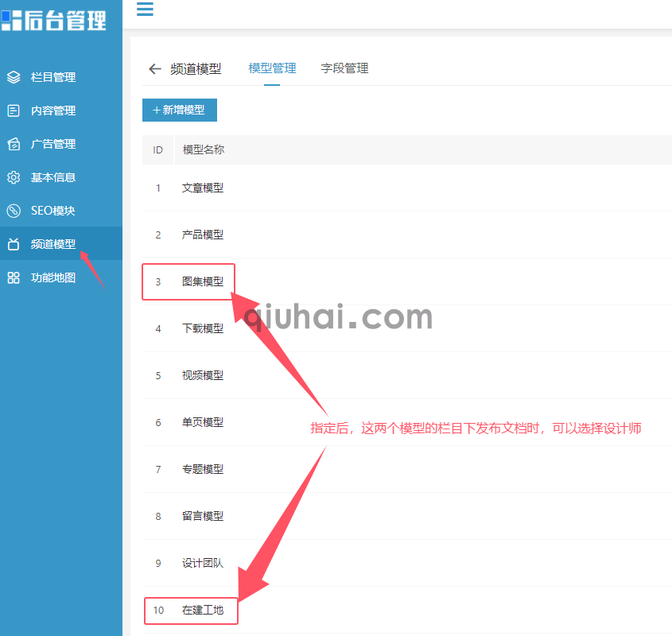This screenshot has width=672, height=636.
Task: Select the SEO模块 globe icon
Action: tap(14, 211)
